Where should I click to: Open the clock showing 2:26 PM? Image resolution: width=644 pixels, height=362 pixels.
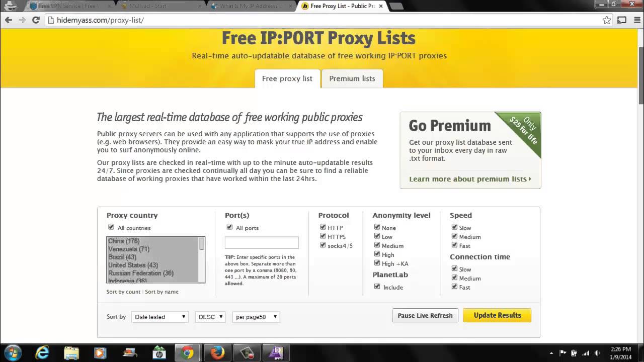click(620, 352)
